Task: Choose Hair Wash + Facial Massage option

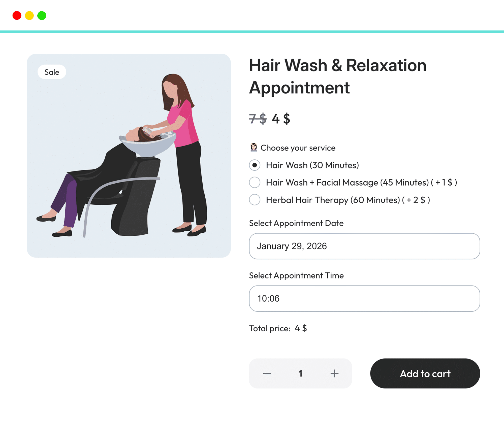Action: [x=255, y=182]
